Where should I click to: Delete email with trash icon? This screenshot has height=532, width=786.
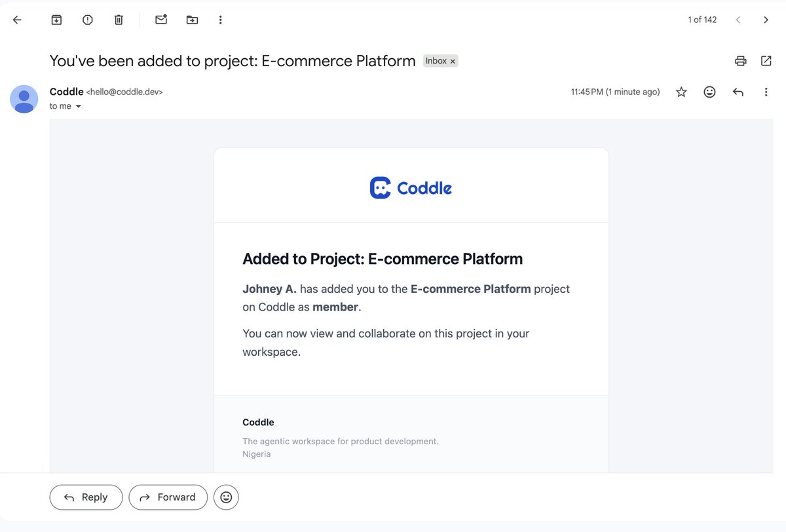point(119,20)
